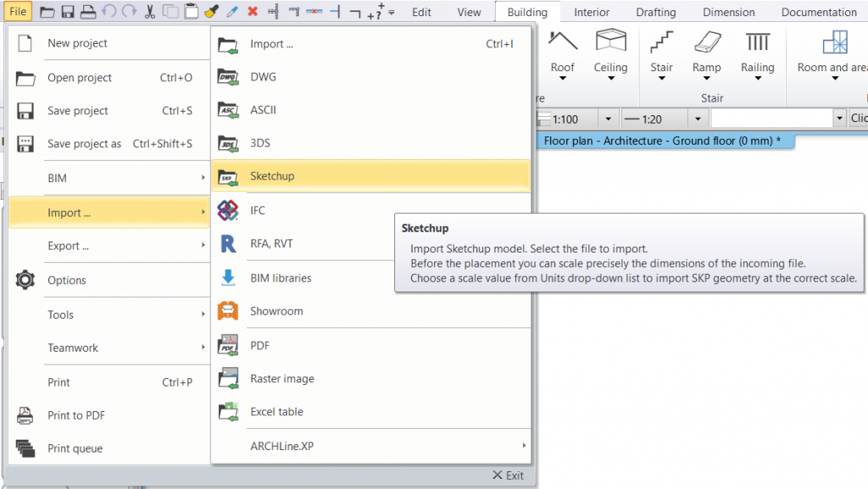This screenshot has height=489, width=868.
Task: Expand the Railing tool dropdown arrow
Action: click(758, 79)
